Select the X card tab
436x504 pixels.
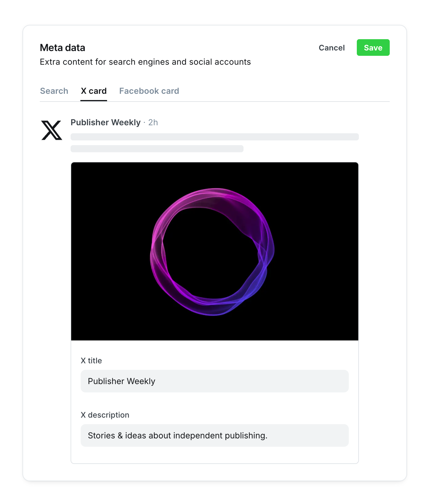click(94, 91)
